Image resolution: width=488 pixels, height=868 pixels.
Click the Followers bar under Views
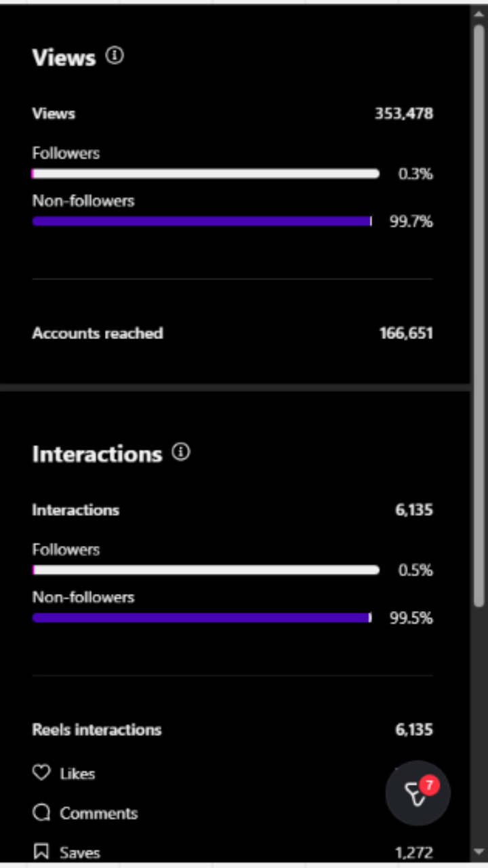click(205, 174)
